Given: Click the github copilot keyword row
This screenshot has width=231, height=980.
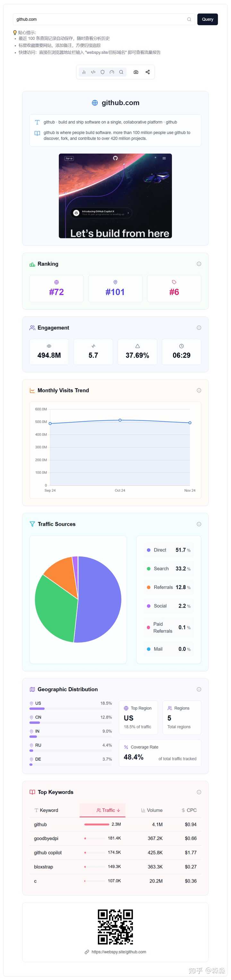Looking at the screenshot, I should pos(115,853).
